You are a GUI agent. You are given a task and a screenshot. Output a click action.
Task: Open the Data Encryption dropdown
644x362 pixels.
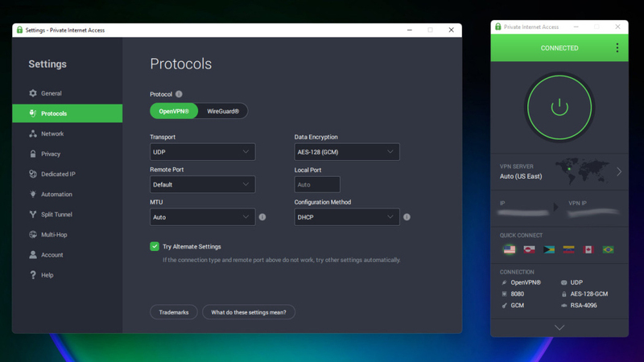pyautogui.click(x=346, y=152)
